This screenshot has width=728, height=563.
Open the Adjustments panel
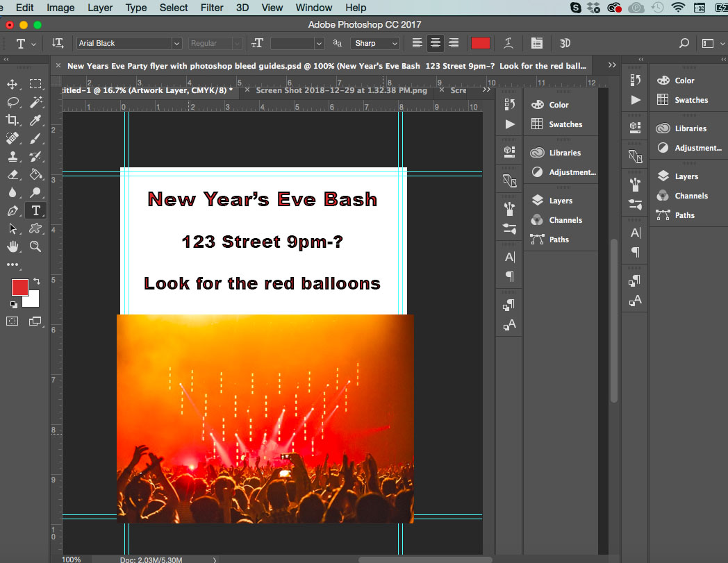point(695,147)
